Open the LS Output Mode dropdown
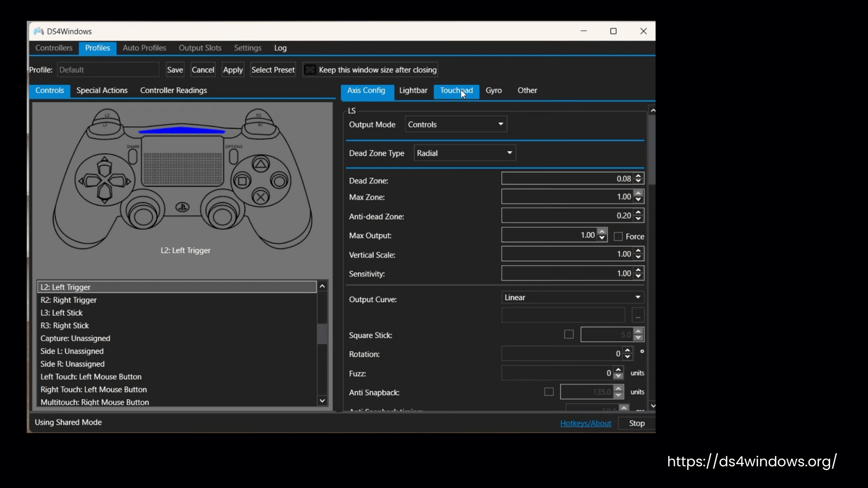This screenshot has width=868, height=488. pos(456,124)
